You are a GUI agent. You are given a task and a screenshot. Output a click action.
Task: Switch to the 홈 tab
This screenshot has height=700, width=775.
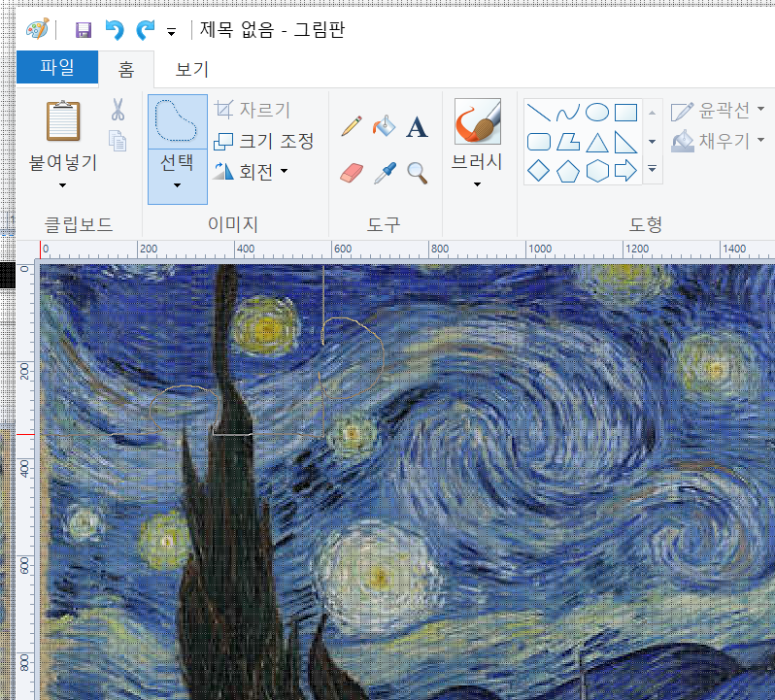(126, 69)
